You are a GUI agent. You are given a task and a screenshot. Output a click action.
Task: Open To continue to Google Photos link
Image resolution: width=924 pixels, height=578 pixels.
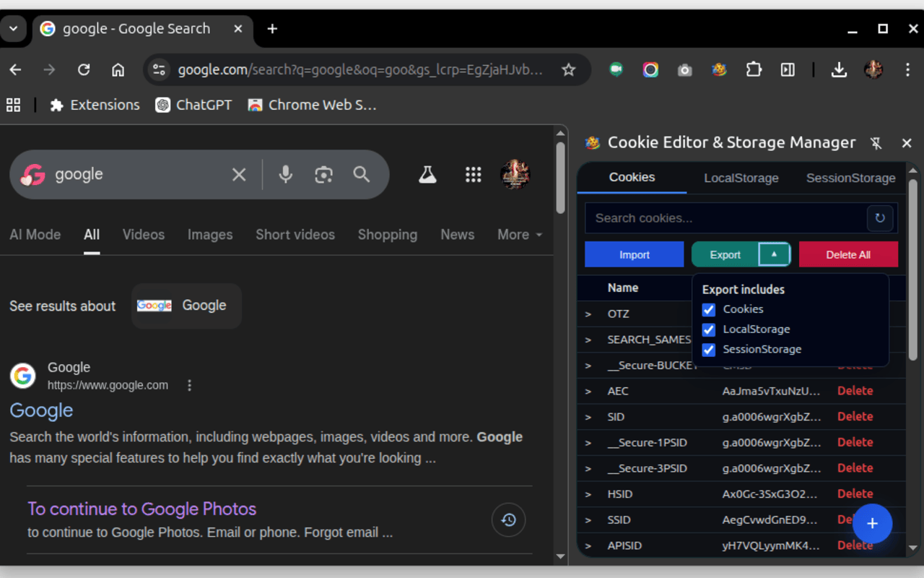pos(142,509)
